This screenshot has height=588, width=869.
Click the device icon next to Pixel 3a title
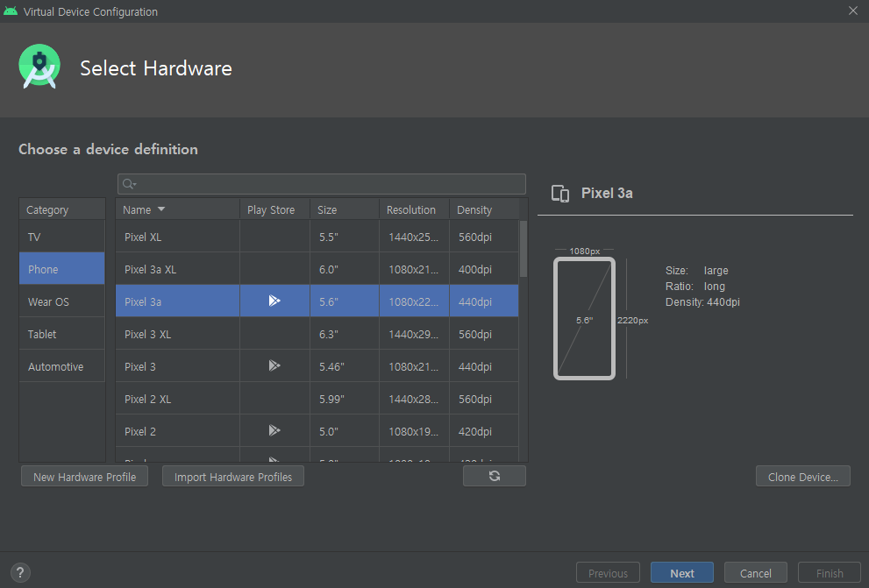tap(560, 194)
